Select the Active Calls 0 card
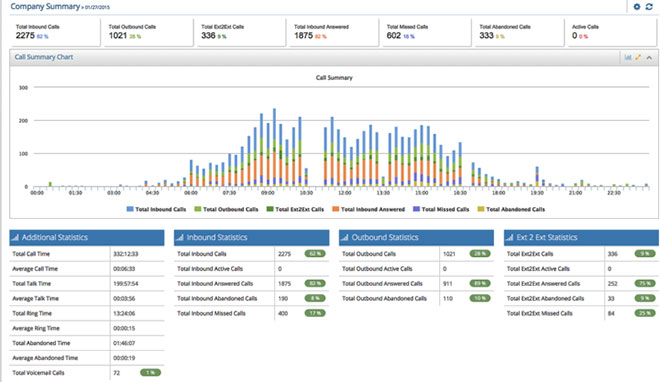660x382 pixels. tap(612, 32)
